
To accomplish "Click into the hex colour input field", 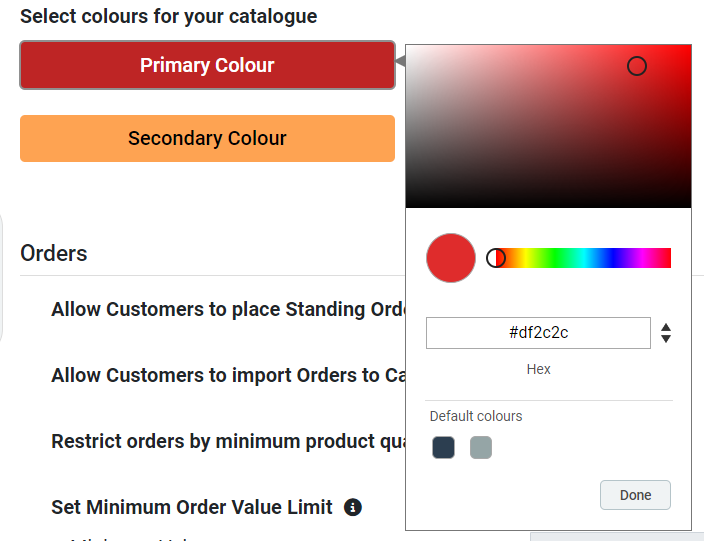I will click(538, 333).
